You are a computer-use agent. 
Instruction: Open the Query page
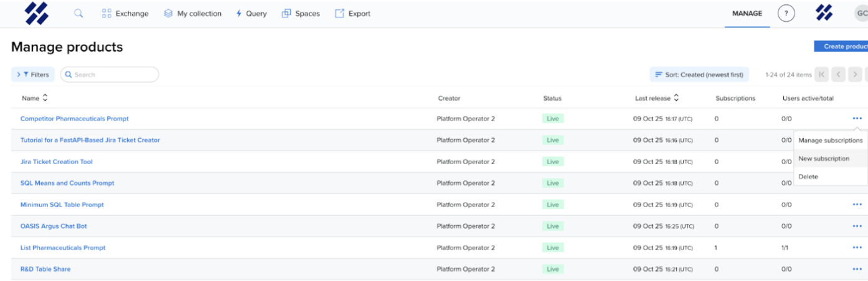tap(251, 14)
